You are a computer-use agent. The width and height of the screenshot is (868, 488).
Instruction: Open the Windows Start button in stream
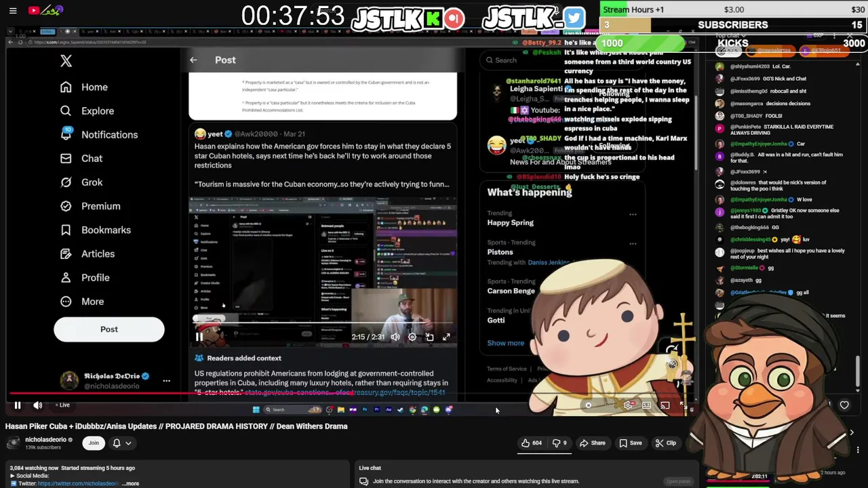(x=256, y=409)
